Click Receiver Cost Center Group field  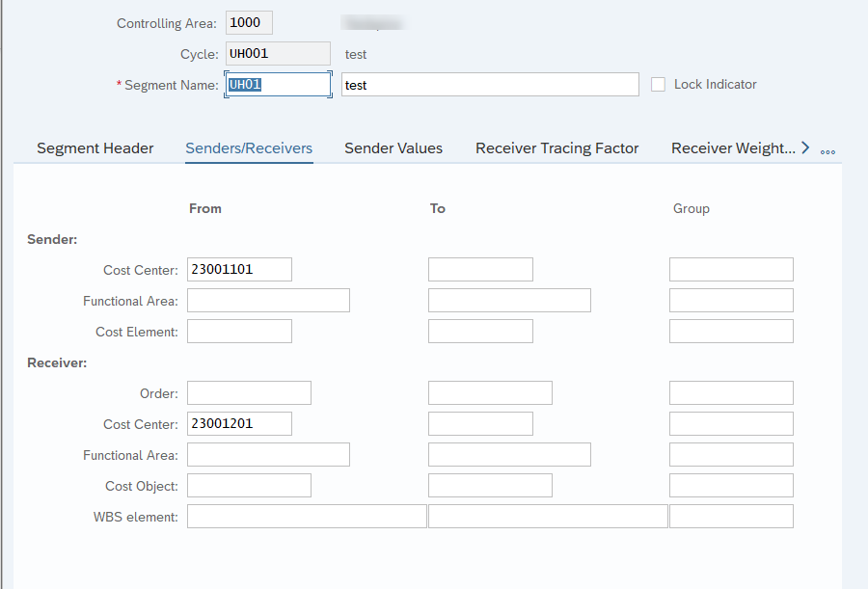[731, 424]
